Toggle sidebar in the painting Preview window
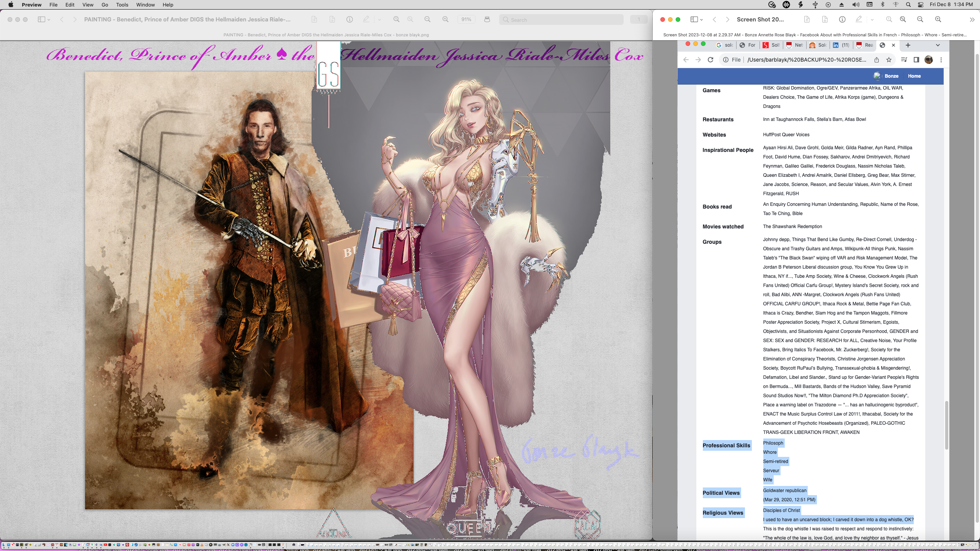 [x=41, y=20]
